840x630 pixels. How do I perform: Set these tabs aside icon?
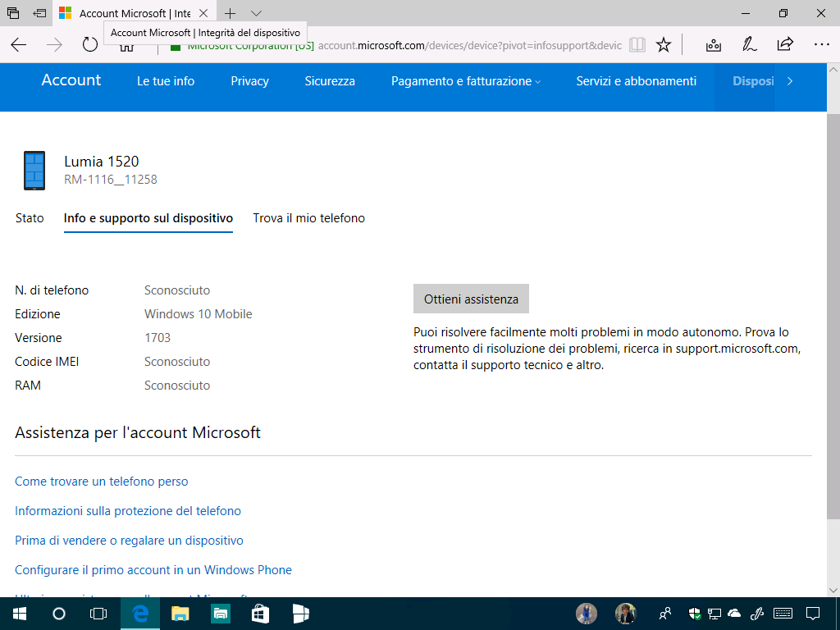point(39,13)
